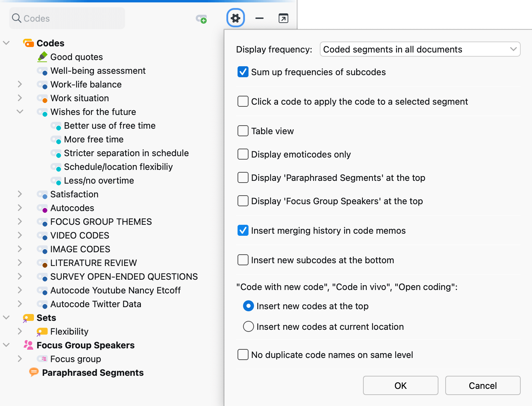Click the Focus group speaker code icon
The image size is (532, 406).
(x=43, y=359)
